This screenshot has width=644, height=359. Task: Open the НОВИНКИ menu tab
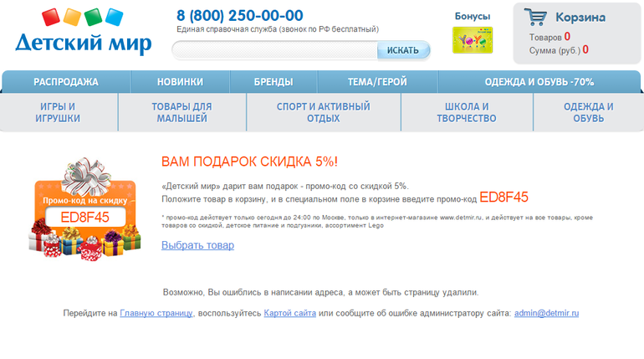(180, 82)
